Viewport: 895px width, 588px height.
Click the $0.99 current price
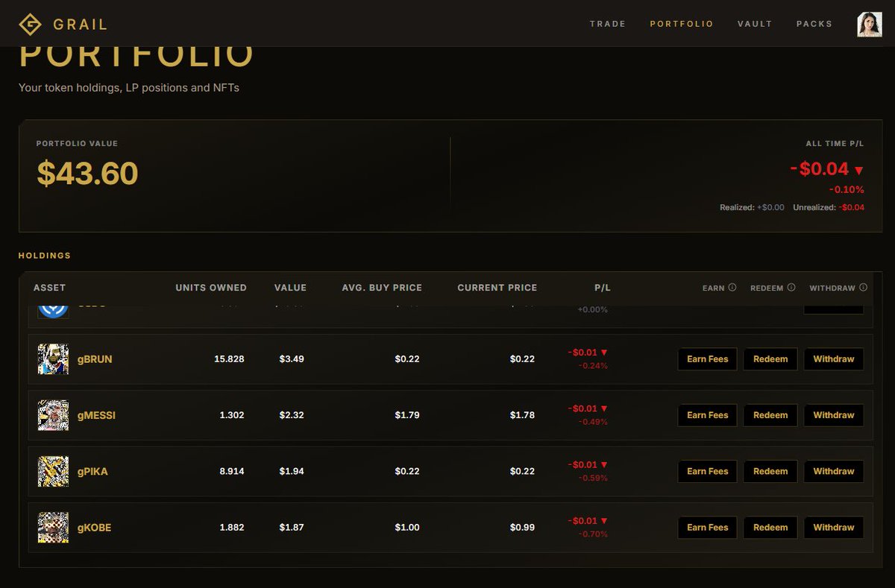click(522, 528)
